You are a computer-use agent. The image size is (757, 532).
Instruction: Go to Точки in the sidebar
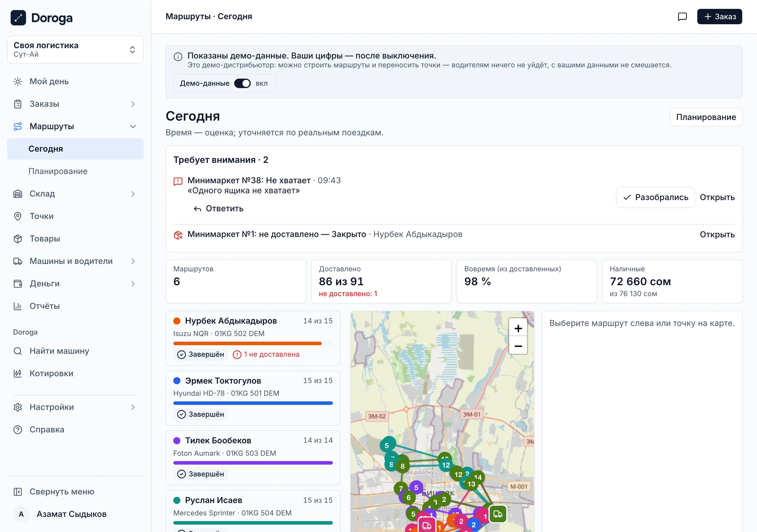75,216
